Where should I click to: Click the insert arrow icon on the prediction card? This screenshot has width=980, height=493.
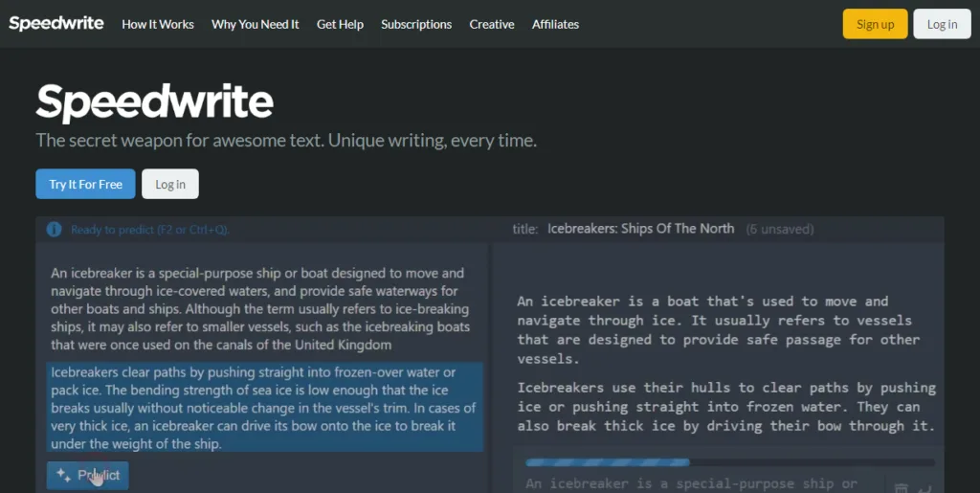point(924,488)
